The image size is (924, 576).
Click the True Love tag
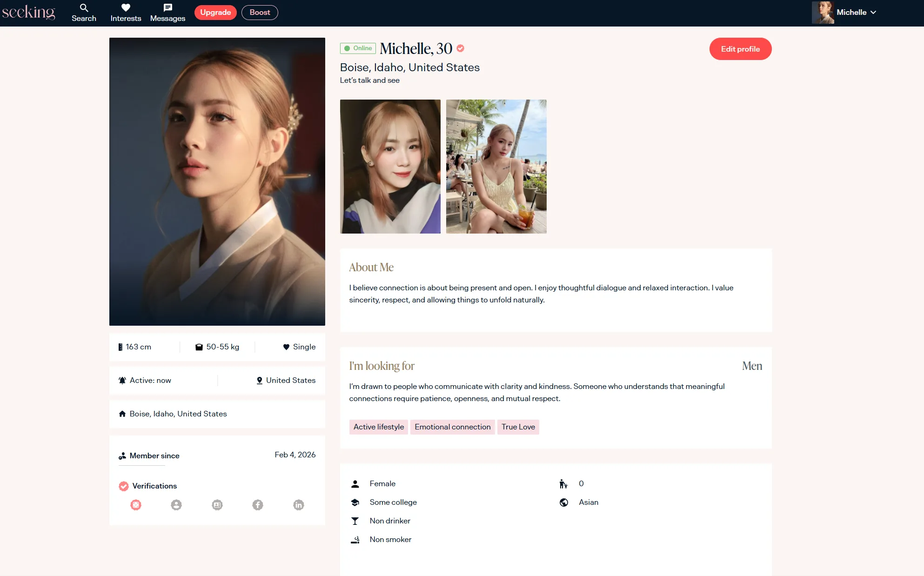(518, 427)
